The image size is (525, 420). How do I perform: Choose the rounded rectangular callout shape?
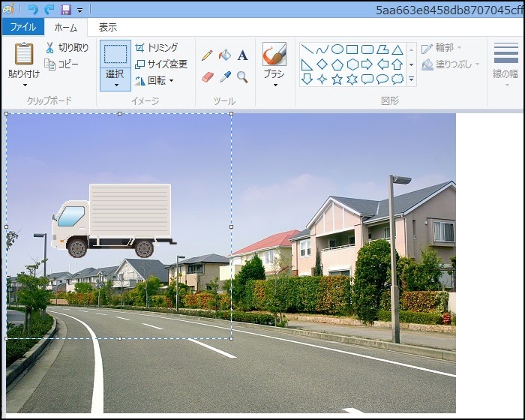(x=367, y=79)
